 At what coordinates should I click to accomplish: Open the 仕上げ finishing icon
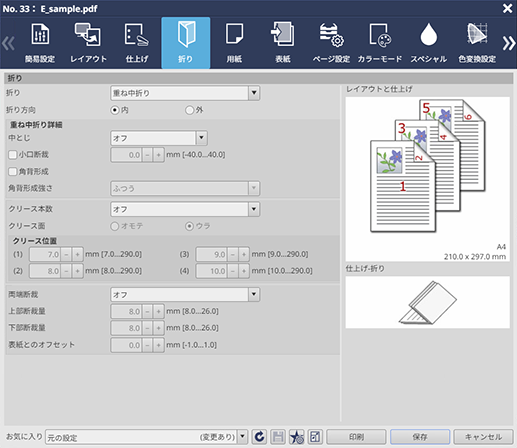coord(137,43)
